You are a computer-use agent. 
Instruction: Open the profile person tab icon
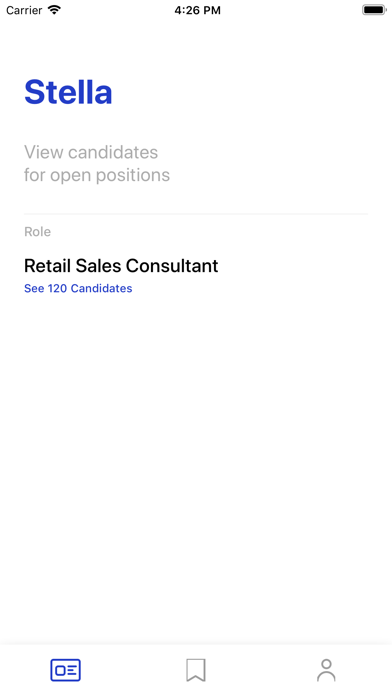(326, 670)
